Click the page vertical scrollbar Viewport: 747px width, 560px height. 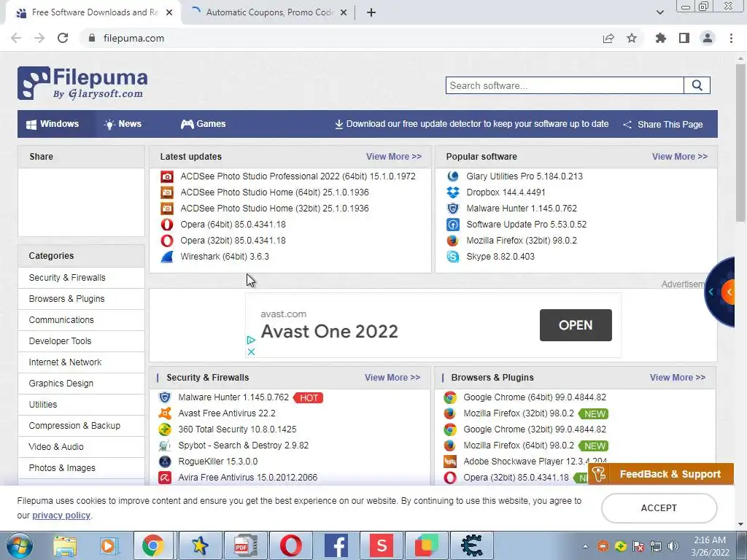pos(740,143)
